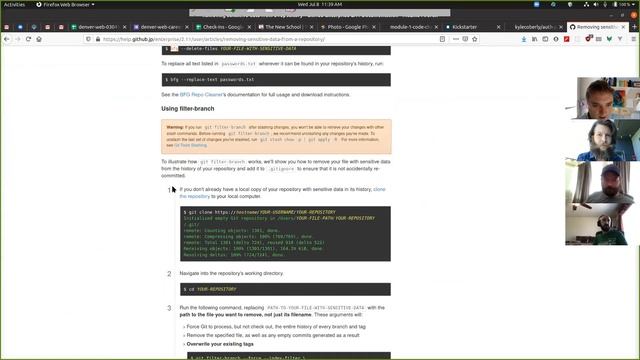This screenshot has height=360, width=640.
Task: Click the green Vue devtools extension icon
Action: coord(609,39)
